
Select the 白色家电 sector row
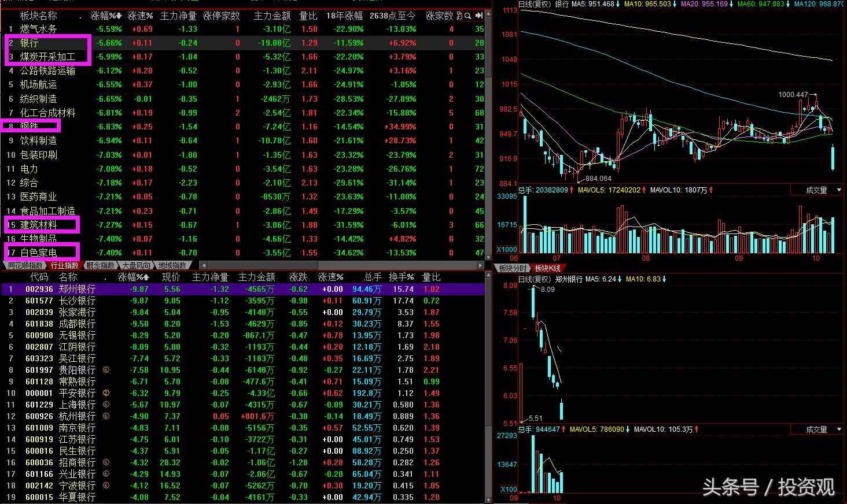(x=242, y=253)
